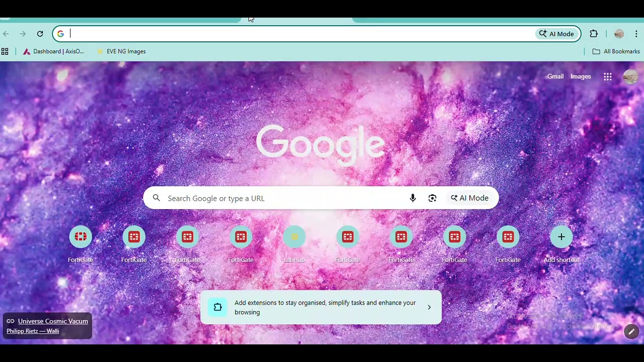Open the Apps grid in bookmarks bar
This screenshot has width=644, height=362.
tap(5, 51)
